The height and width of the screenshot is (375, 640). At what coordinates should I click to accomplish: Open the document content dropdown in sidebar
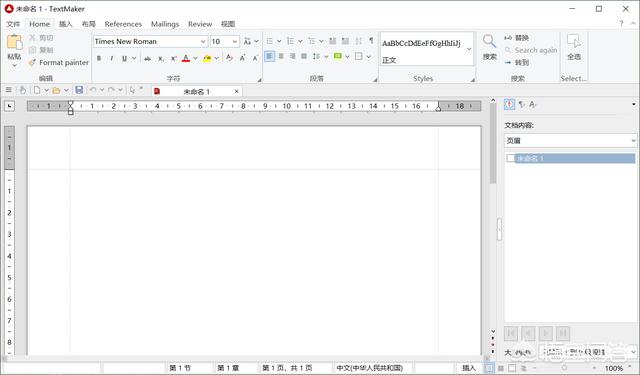point(570,140)
